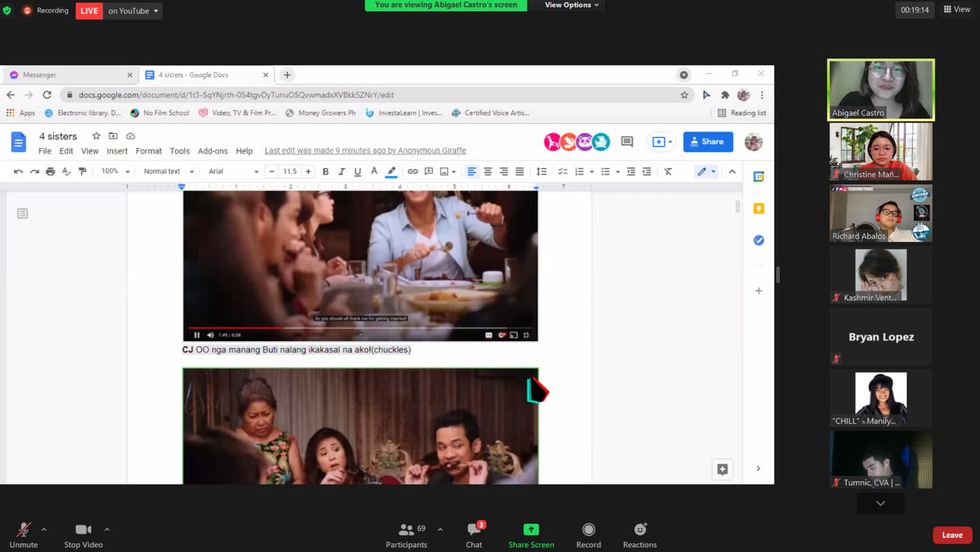Image resolution: width=980 pixels, height=552 pixels.
Task: Open Zoom Reactions
Action: (x=640, y=534)
